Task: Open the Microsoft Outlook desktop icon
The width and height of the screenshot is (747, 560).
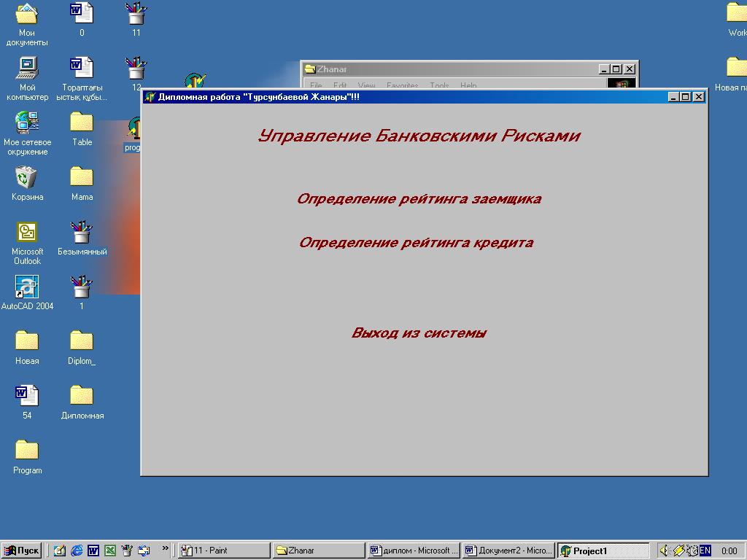Action: point(27,233)
